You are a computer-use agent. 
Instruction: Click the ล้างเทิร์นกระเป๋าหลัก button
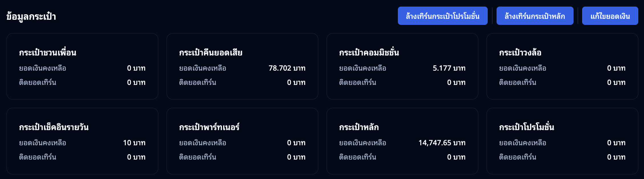(535, 16)
